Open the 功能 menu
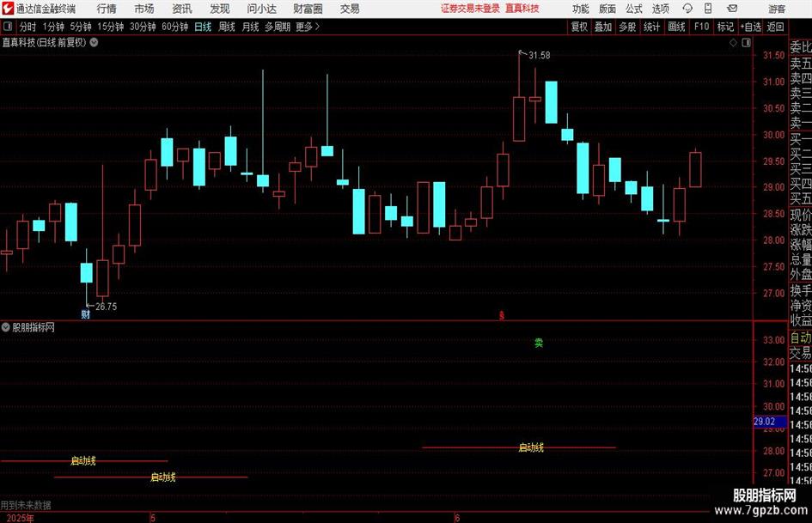Image resolution: width=812 pixels, height=523 pixels. coord(581,9)
